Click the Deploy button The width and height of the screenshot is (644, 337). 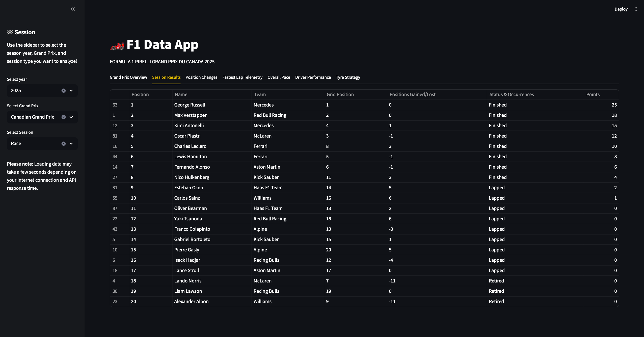click(x=621, y=9)
